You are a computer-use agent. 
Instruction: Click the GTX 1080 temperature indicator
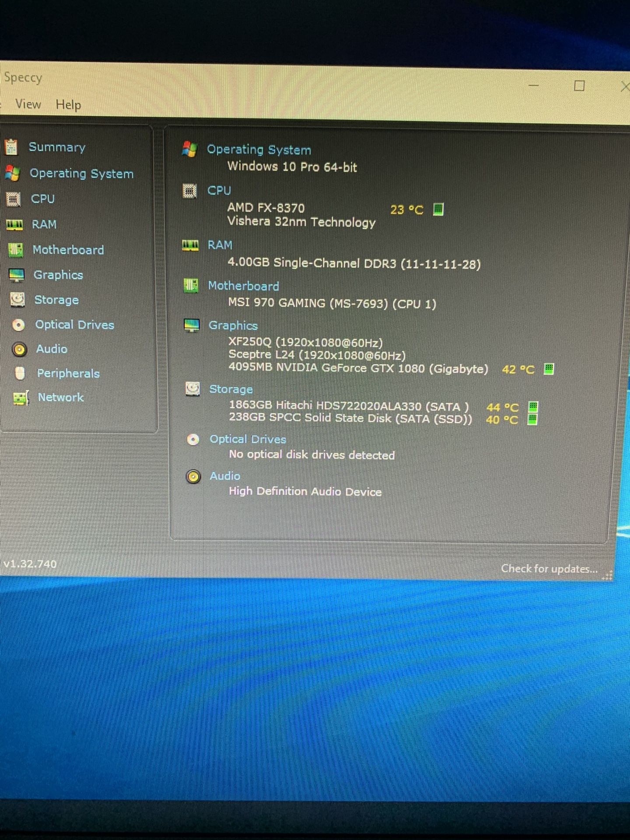click(549, 369)
